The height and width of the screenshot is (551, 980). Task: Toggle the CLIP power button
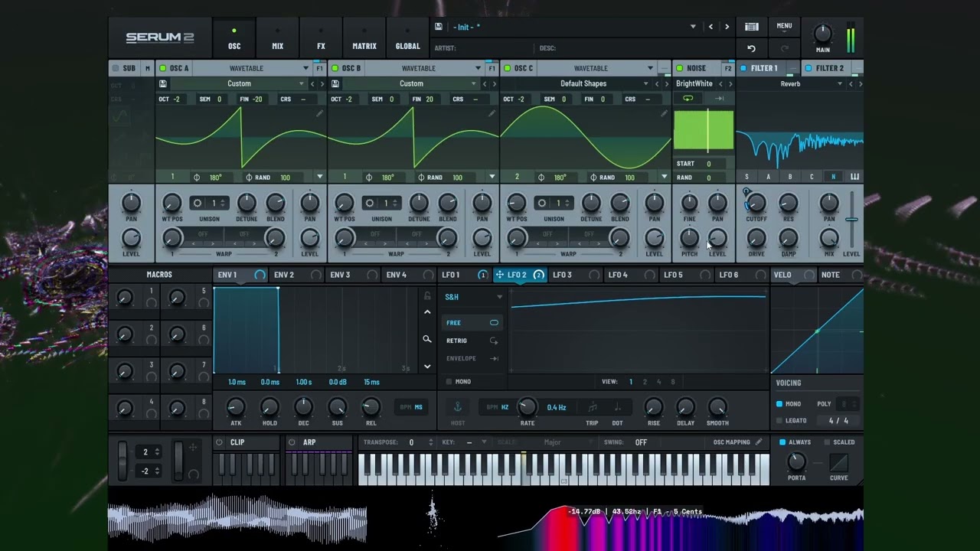[x=219, y=442]
